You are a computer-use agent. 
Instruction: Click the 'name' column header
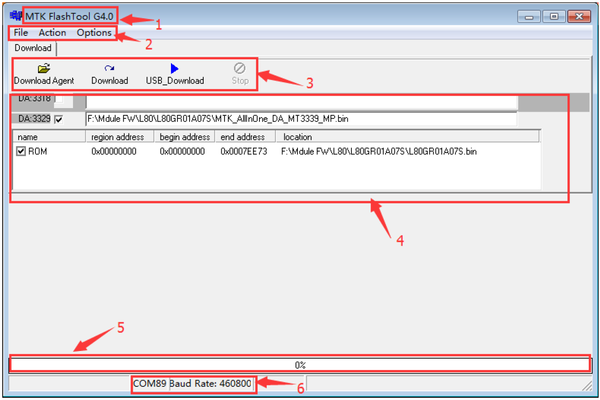click(x=49, y=137)
